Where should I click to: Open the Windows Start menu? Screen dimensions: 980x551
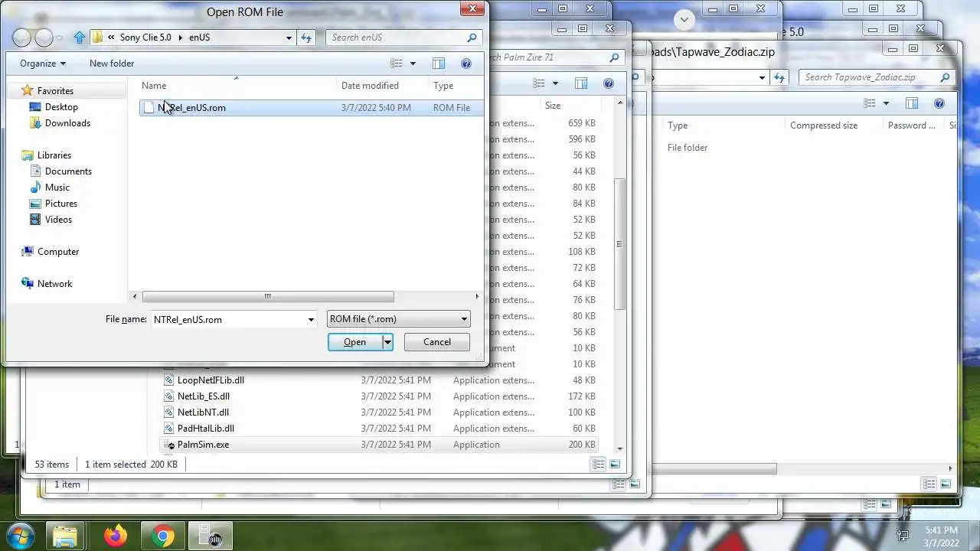click(21, 536)
